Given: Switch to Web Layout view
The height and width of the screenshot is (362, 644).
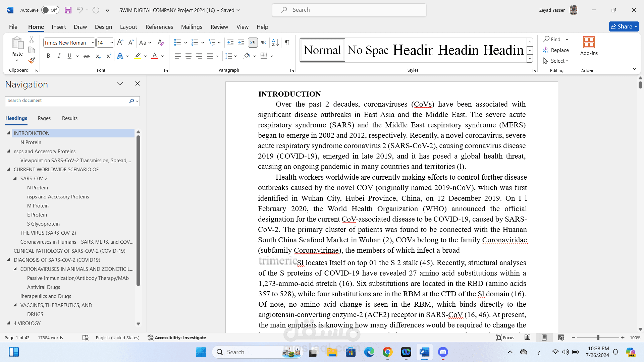Looking at the screenshot, I should tap(561, 338).
